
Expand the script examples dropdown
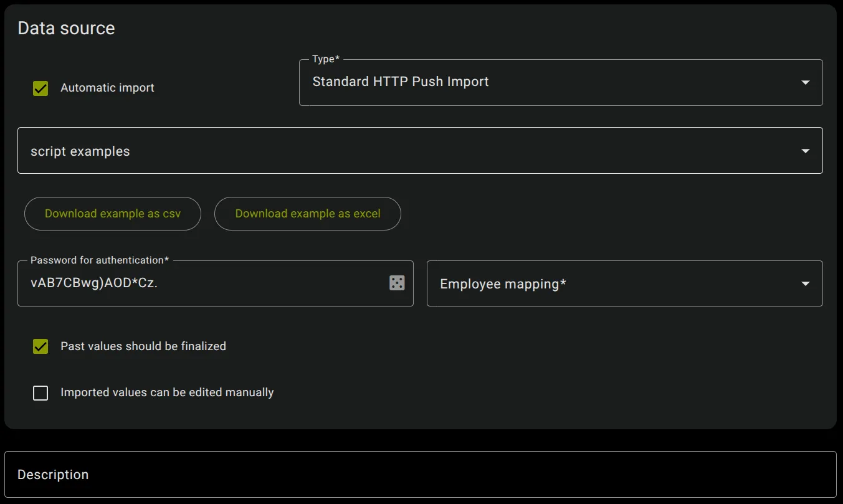pyautogui.click(x=420, y=150)
